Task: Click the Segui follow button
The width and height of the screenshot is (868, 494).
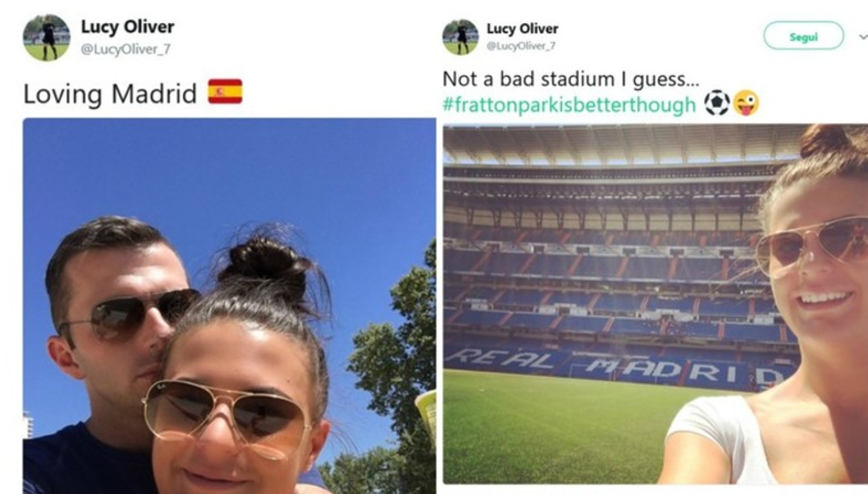Action: pyautogui.click(x=803, y=36)
